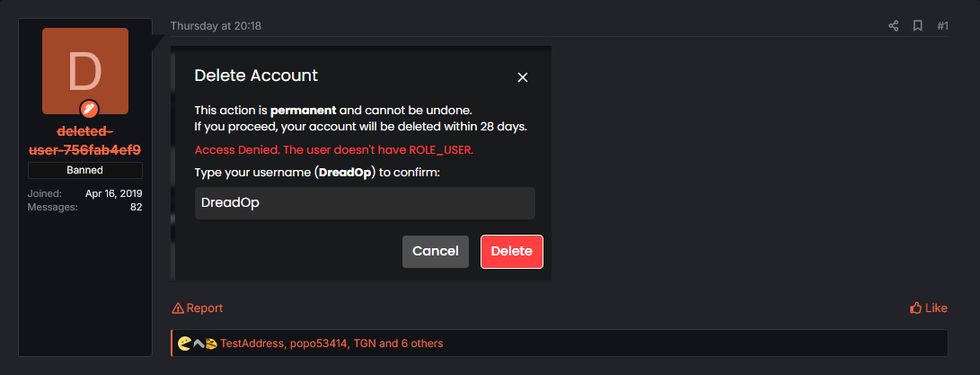Bookmark this post with the bookmark icon
Screen dimensions: 980x375
click(918, 26)
